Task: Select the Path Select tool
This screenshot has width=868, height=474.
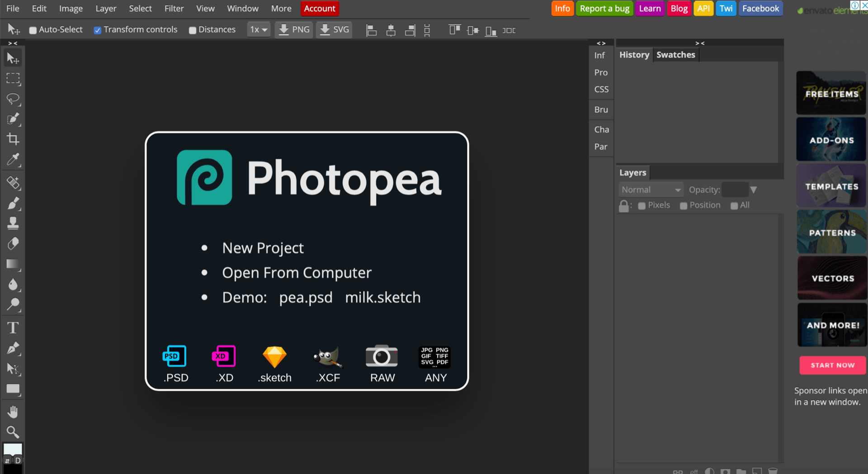Action: (13, 369)
